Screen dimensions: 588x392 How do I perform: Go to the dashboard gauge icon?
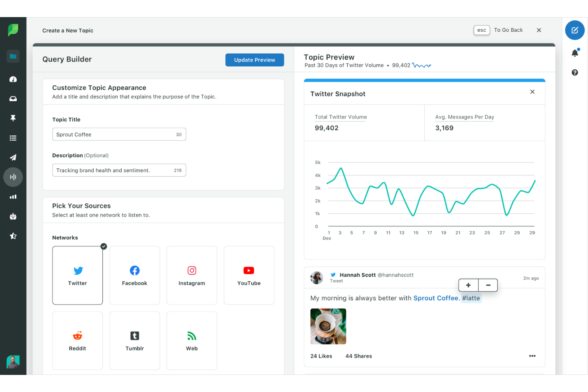pos(13,79)
